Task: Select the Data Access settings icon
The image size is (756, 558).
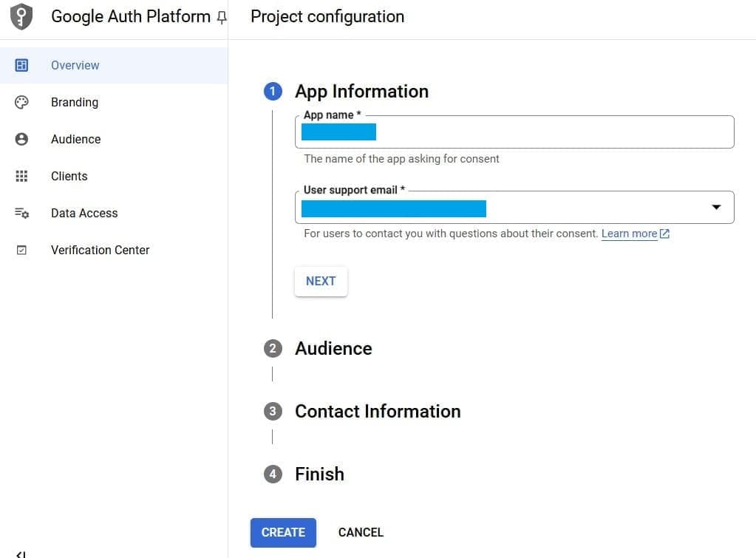Action: [x=21, y=213]
